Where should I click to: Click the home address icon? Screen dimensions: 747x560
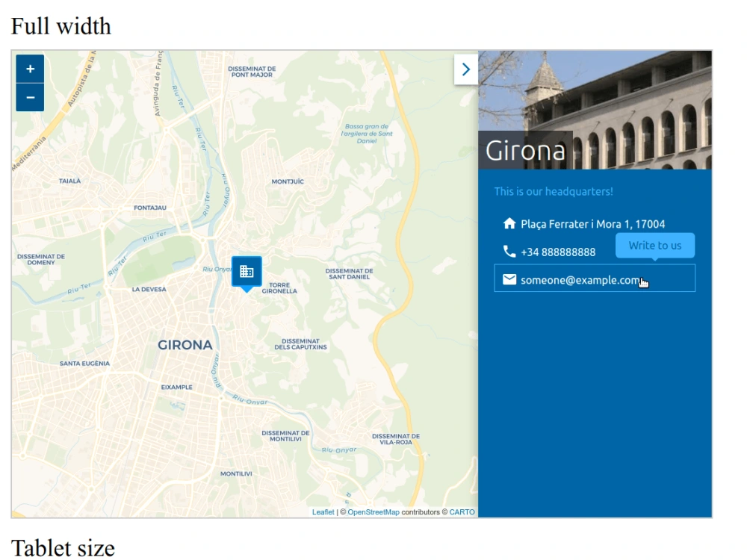(509, 223)
